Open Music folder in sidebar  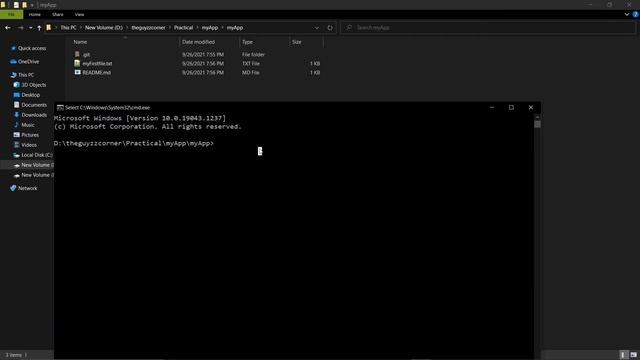click(x=28, y=125)
